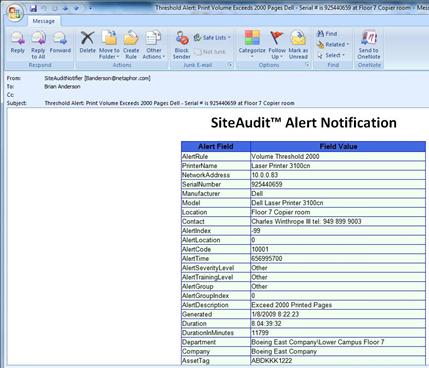429x368 pixels.
Task: Go to the next item arrow
Action: tap(77, 8)
